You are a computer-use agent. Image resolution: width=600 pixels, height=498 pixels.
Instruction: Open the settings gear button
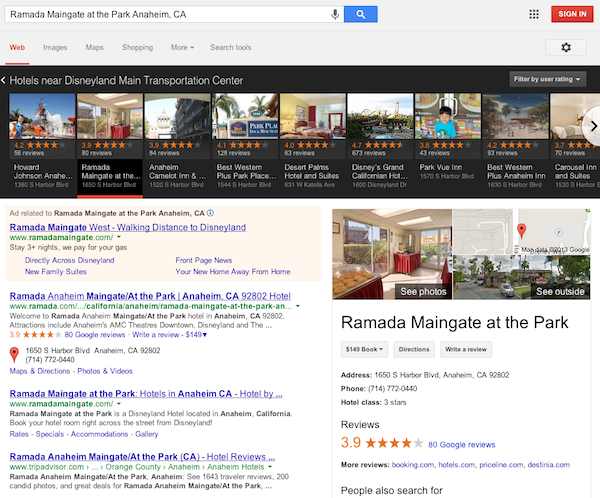[x=566, y=47]
